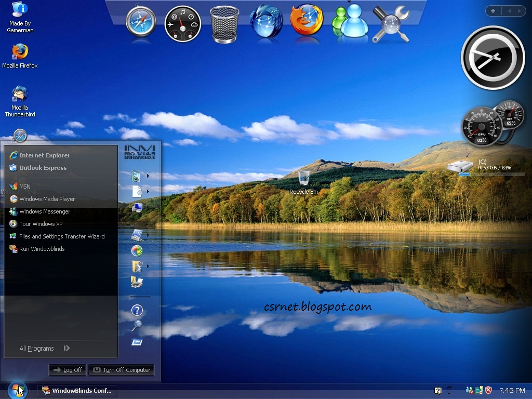The image size is (532, 399).
Task: Open the Messenger buddies dock icon
Action: pyautogui.click(x=350, y=21)
